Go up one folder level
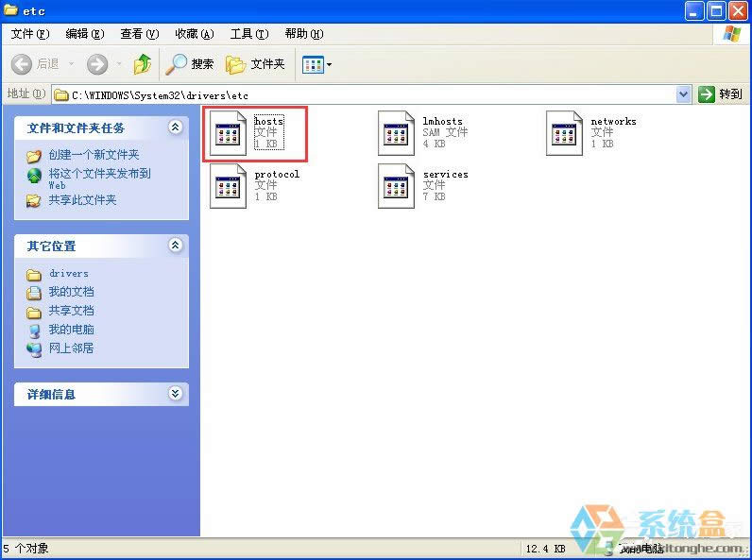The image size is (752, 560). (143, 64)
